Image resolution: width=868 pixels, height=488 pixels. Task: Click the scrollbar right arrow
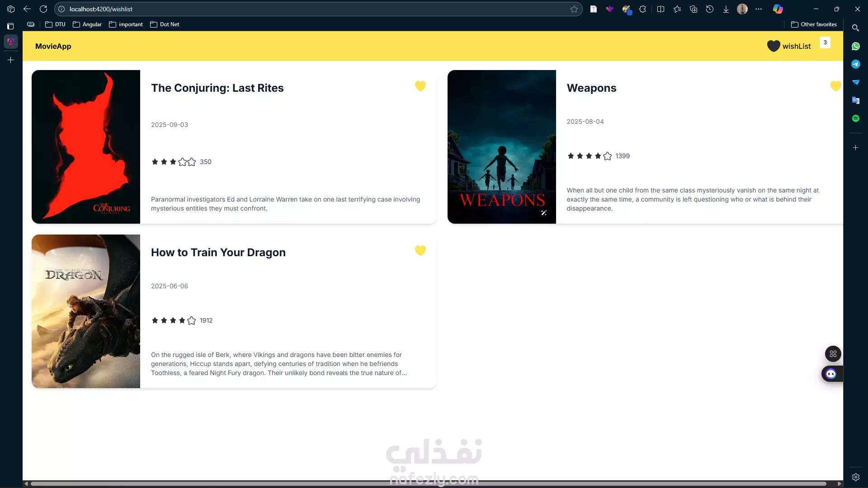pos(840,483)
